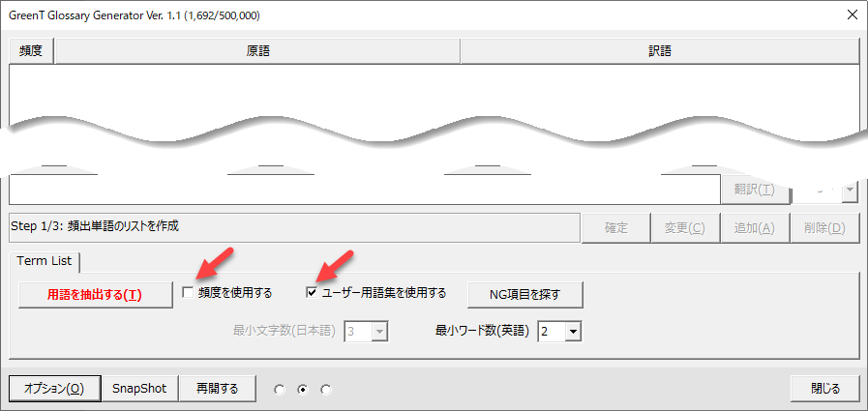The height and width of the screenshot is (411, 868).
Task: Click the SnapShot button
Action: pyautogui.click(x=139, y=389)
